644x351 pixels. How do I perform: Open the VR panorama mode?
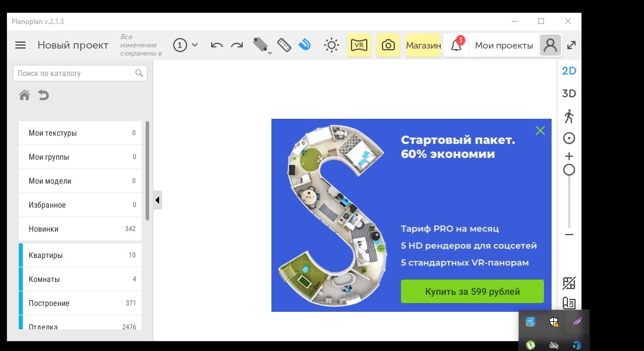(x=359, y=45)
